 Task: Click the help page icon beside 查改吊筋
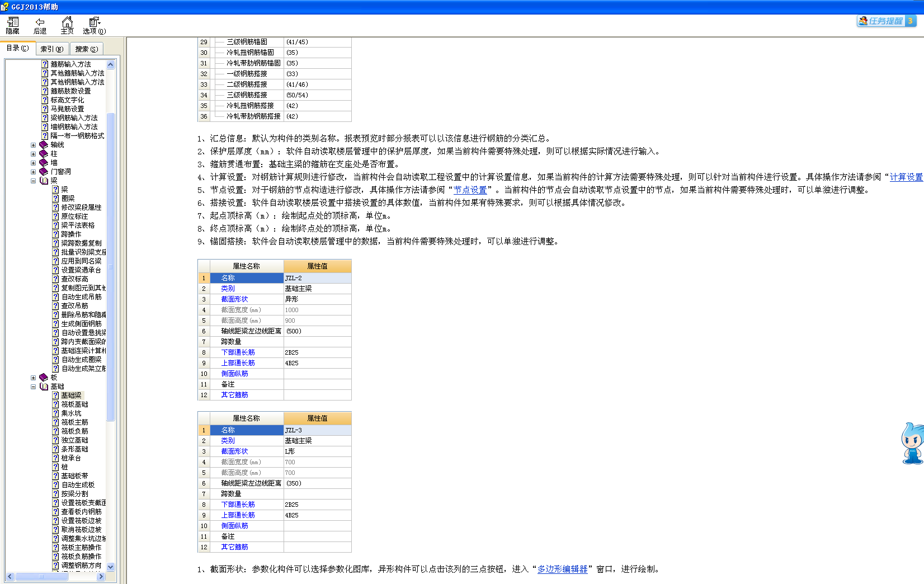coord(55,306)
